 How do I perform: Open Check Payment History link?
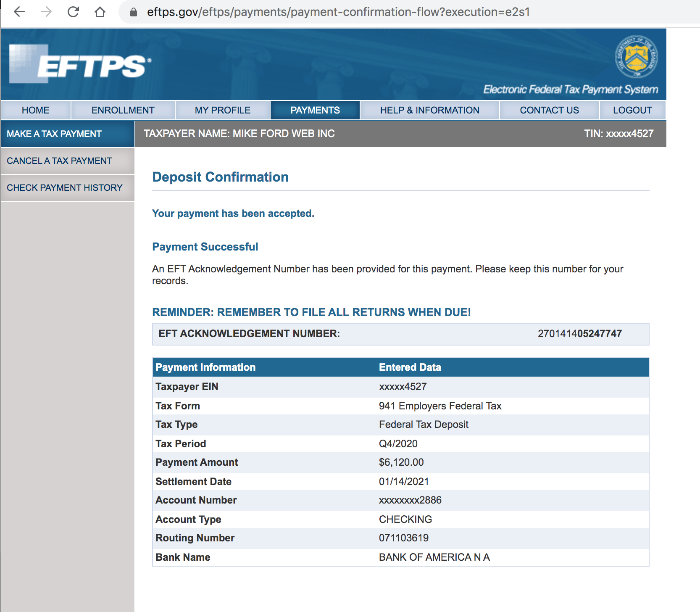click(x=65, y=187)
